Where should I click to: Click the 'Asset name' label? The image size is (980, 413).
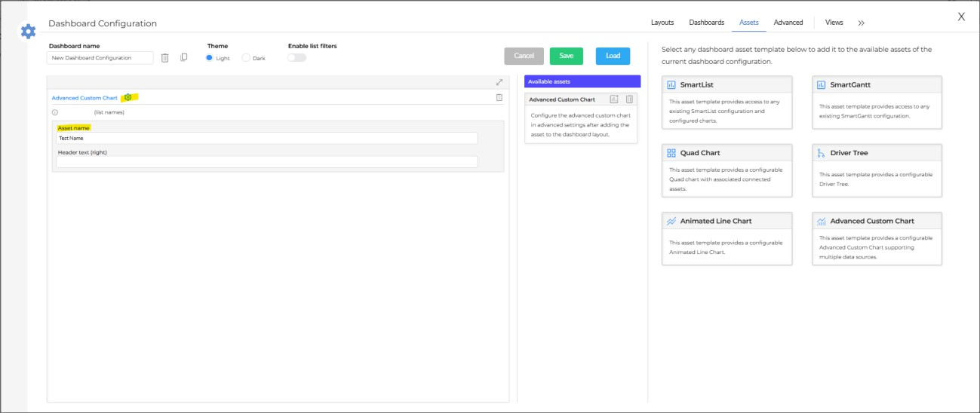point(73,128)
